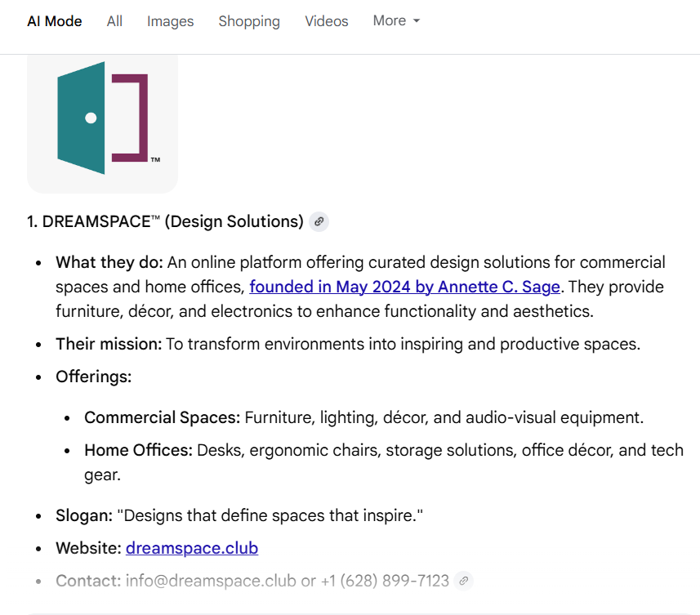Visit the dreamspace.club website link

tap(192, 548)
